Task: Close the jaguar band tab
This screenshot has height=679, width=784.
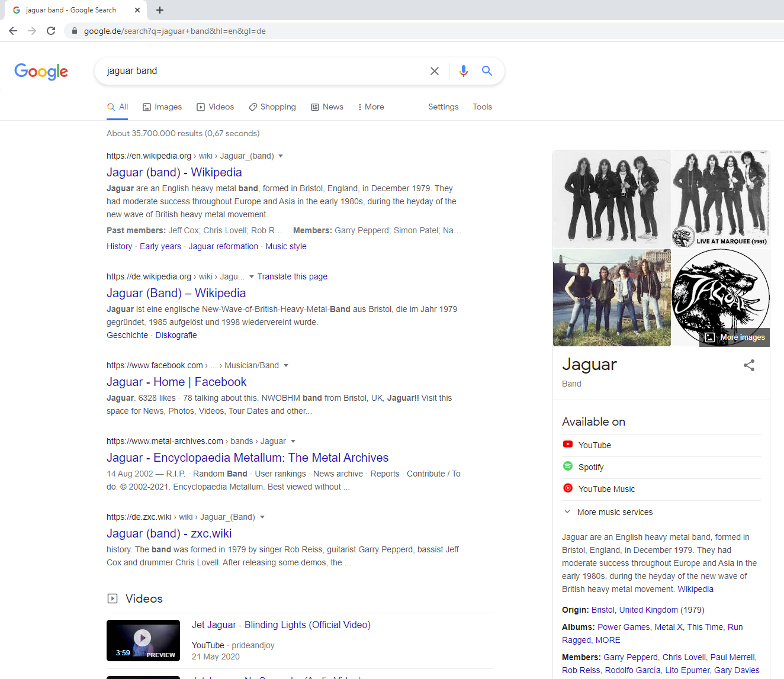Action: point(137,10)
